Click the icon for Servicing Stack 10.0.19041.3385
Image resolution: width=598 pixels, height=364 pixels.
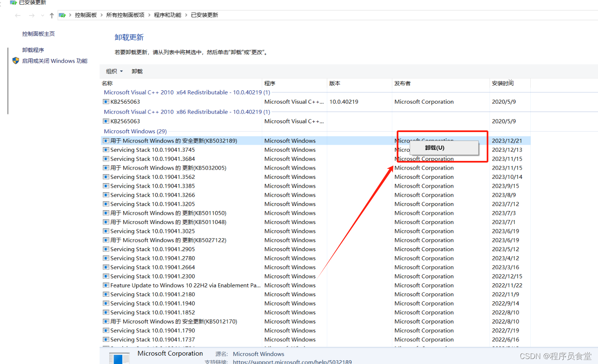(106, 186)
